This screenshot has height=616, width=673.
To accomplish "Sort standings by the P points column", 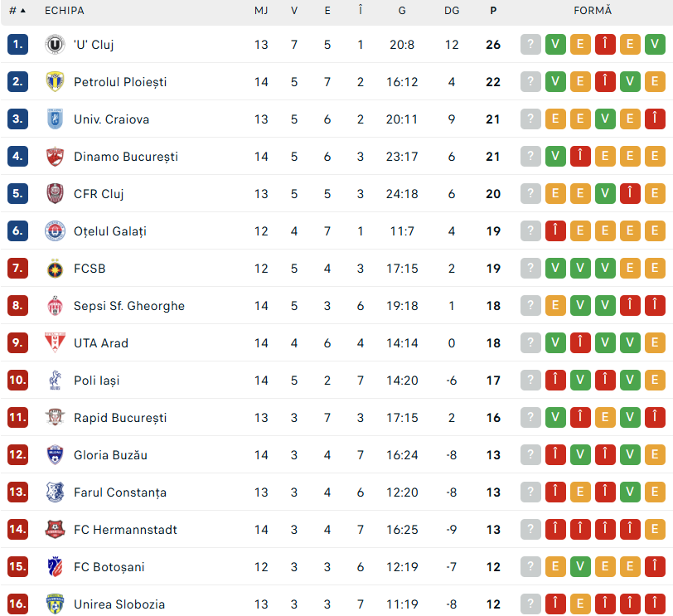I will click(x=493, y=11).
